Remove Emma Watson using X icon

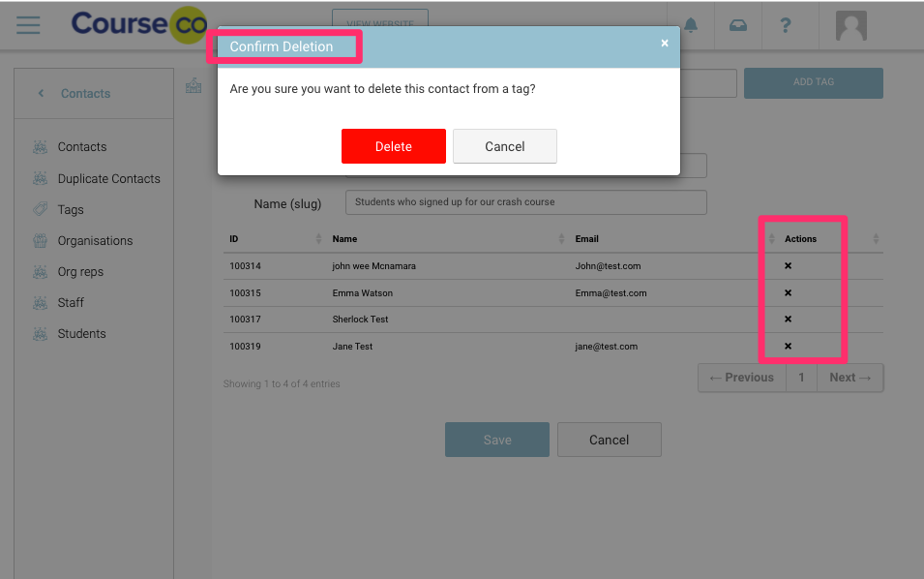[788, 292]
